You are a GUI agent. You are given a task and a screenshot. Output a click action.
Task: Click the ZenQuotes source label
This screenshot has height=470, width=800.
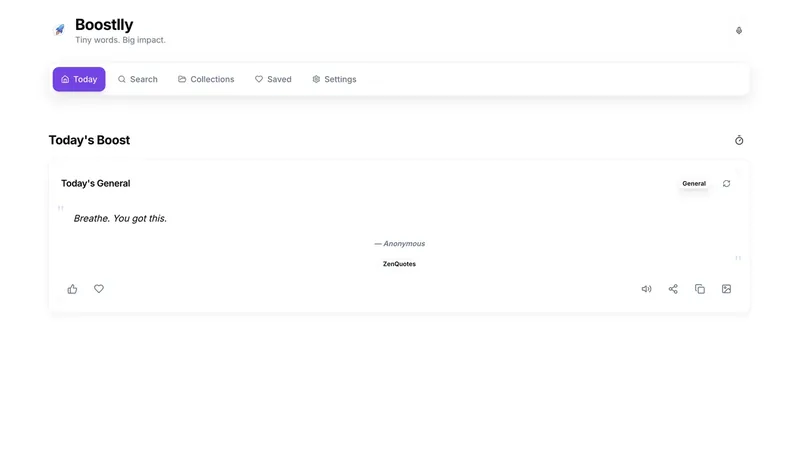[399, 264]
